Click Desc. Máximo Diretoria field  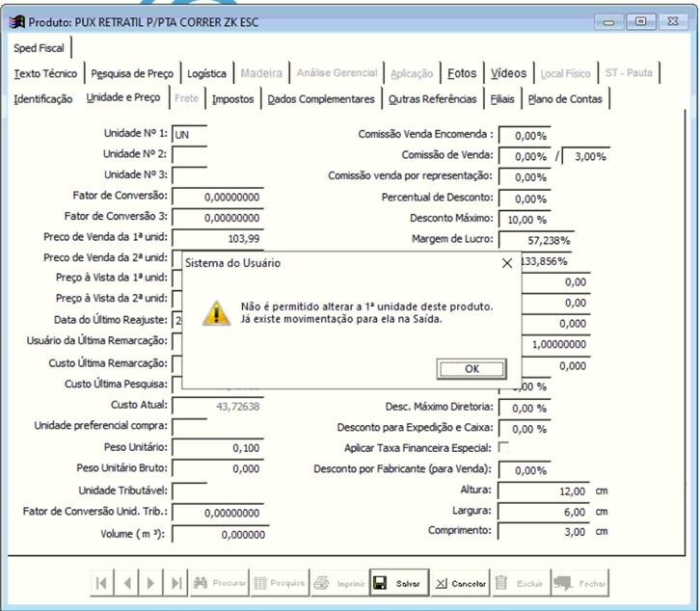point(525,408)
